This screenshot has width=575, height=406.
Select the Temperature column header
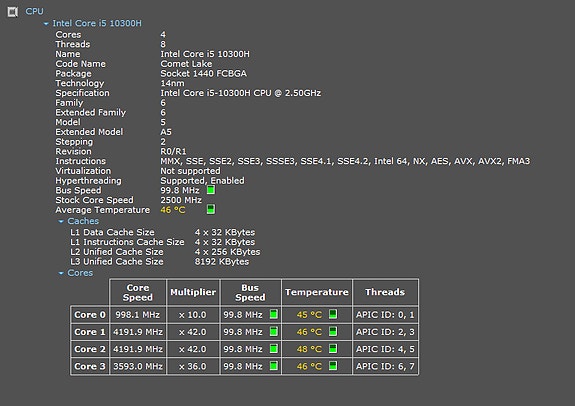[317, 292]
